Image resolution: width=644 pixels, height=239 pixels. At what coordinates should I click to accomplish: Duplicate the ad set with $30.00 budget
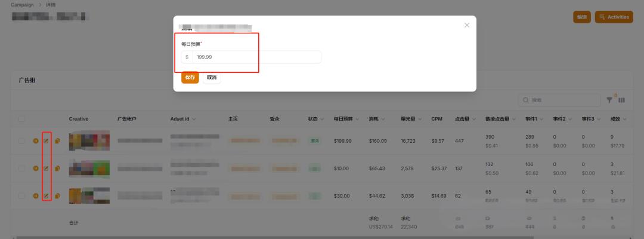click(57, 196)
